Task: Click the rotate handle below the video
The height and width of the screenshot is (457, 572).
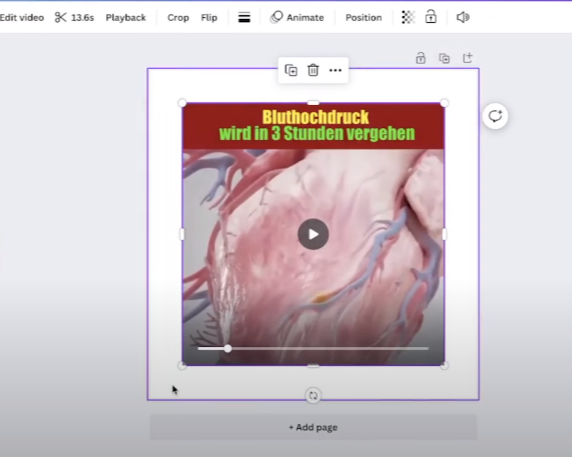Action: (313, 395)
